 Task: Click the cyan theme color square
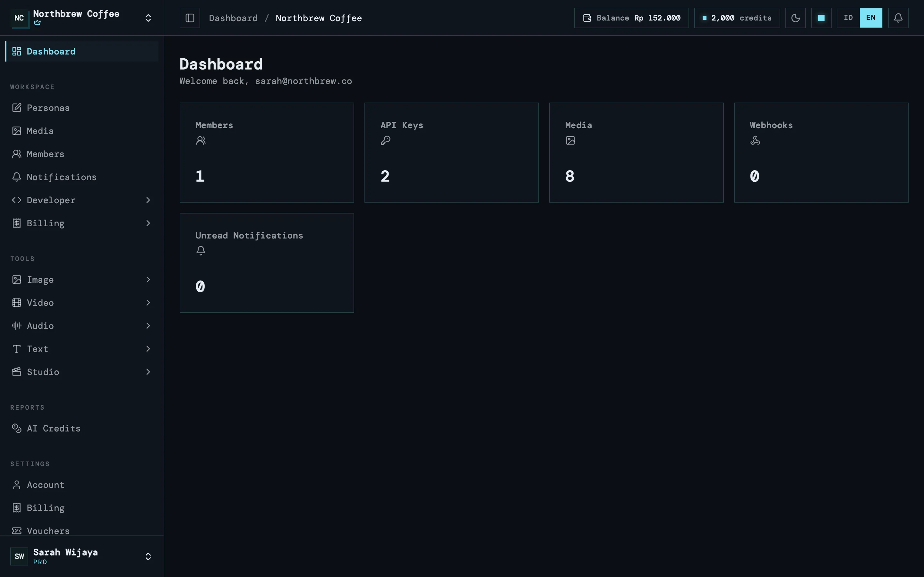click(821, 18)
